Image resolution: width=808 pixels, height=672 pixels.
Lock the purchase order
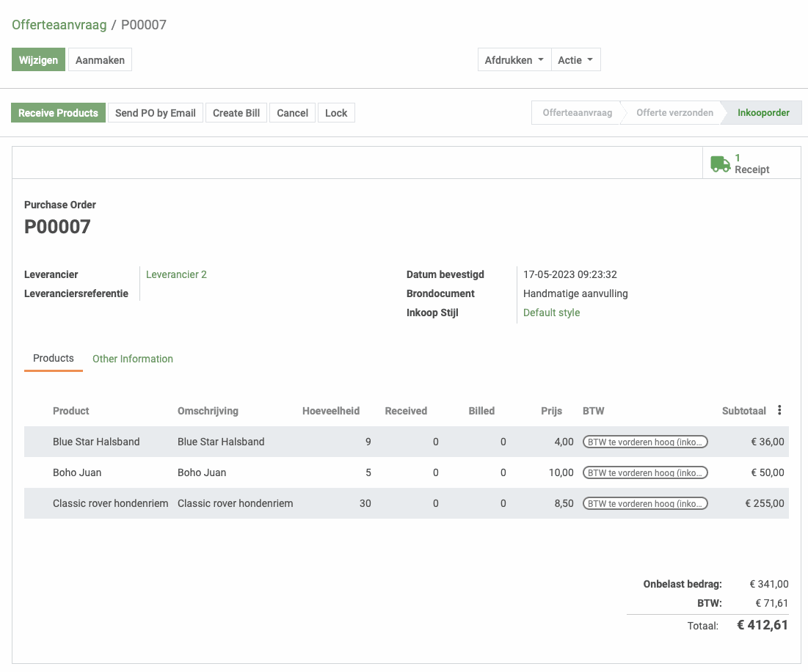pos(336,113)
